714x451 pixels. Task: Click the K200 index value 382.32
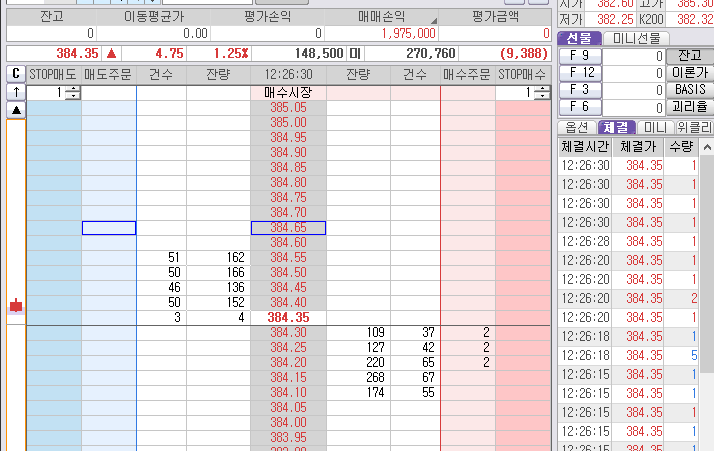tap(693, 20)
